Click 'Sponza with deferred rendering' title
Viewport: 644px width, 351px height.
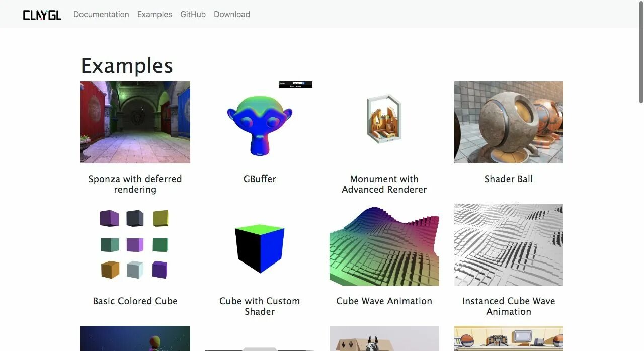135,184
